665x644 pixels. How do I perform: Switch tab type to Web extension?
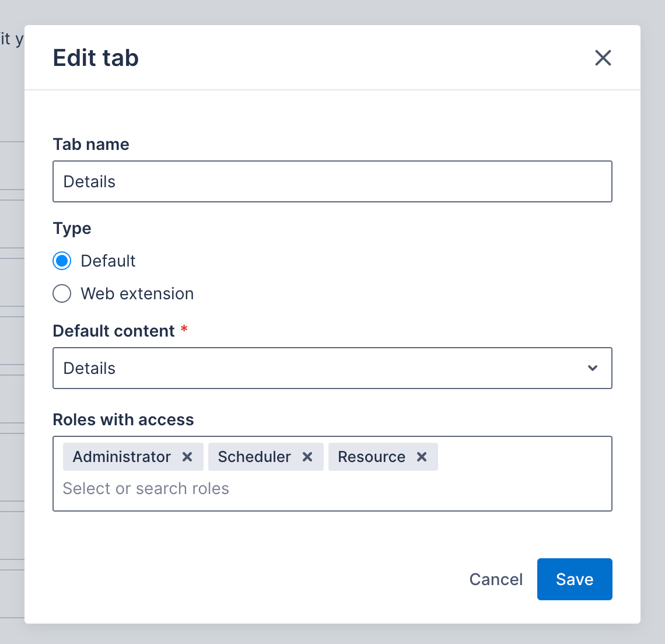pyautogui.click(x=62, y=293)
